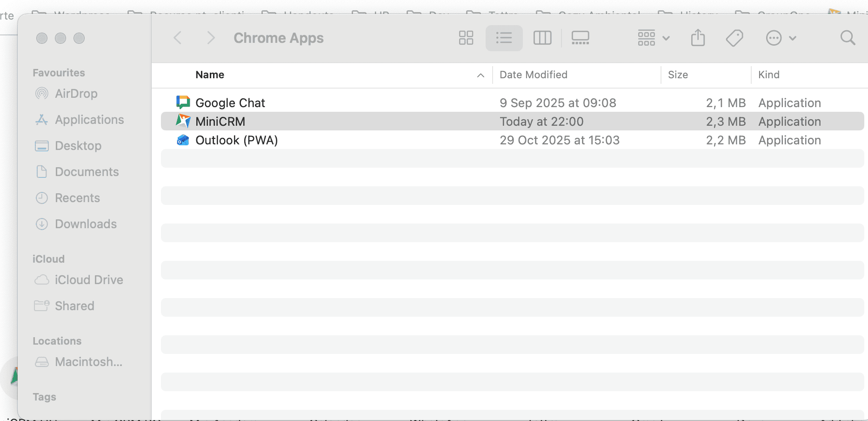The height and width of the screenshot is (421, 868).
Task: Go forward with the right chevron
Action: click(x=211, y=38)
